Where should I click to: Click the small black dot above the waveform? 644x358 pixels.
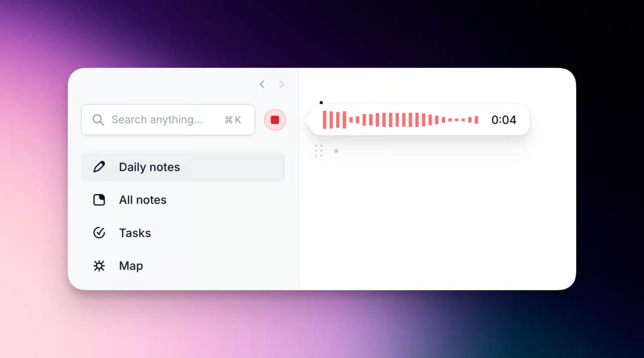(x=321, y=101)
